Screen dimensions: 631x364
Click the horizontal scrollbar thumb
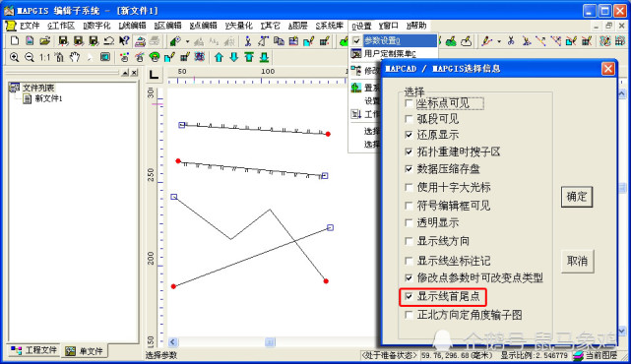(x=270, y=342)
